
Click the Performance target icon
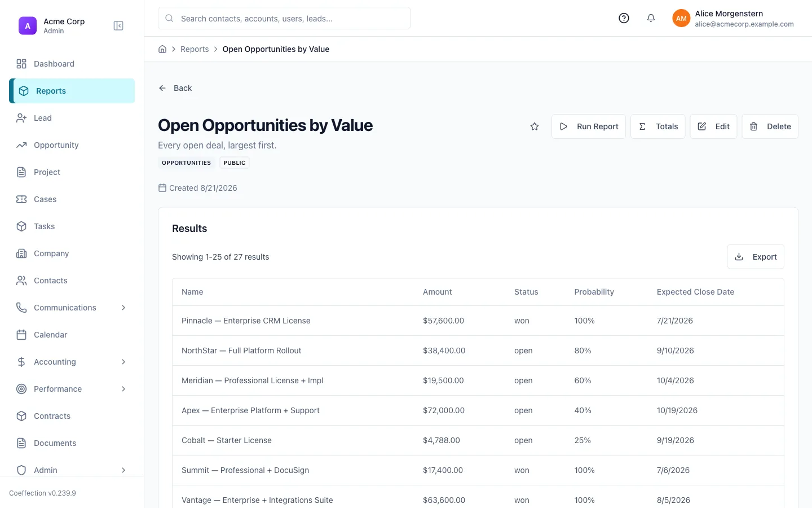pos(21,389)
